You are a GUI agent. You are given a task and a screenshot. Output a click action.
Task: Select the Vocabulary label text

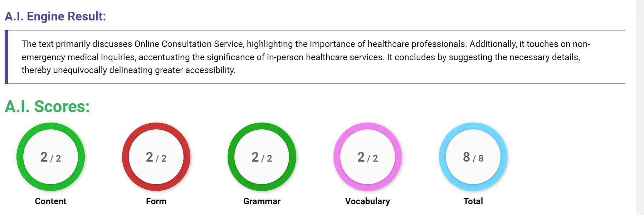tap(367, 201)
